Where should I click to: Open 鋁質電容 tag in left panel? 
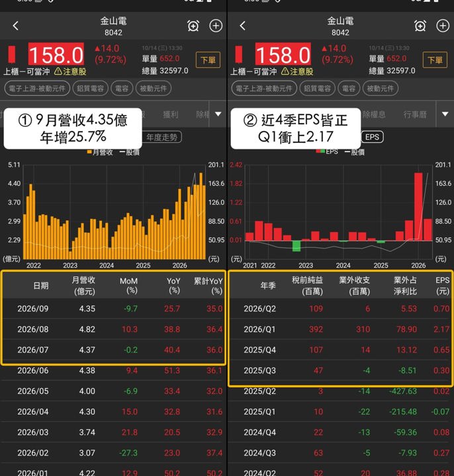(91, 89)
